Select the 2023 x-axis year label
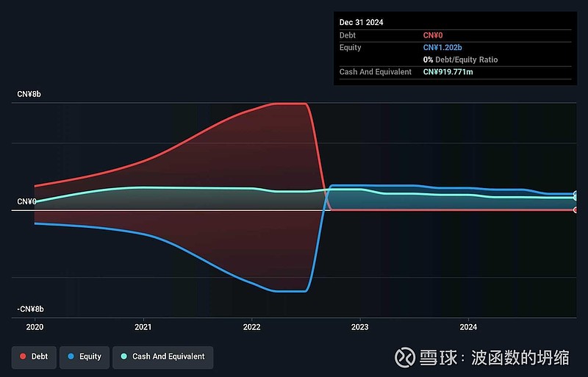 [359, 327]
